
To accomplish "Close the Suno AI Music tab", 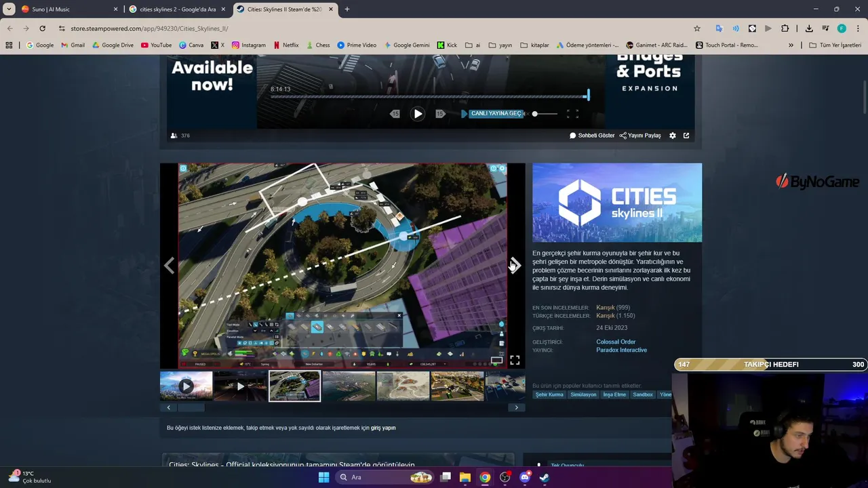I will pyautogui.click(x=115, y=9).
